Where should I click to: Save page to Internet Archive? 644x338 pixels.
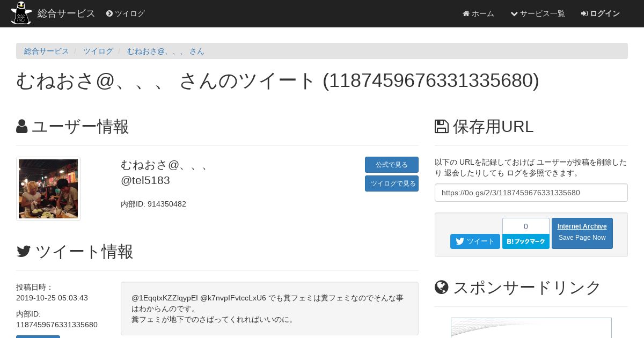coord(582,233)
